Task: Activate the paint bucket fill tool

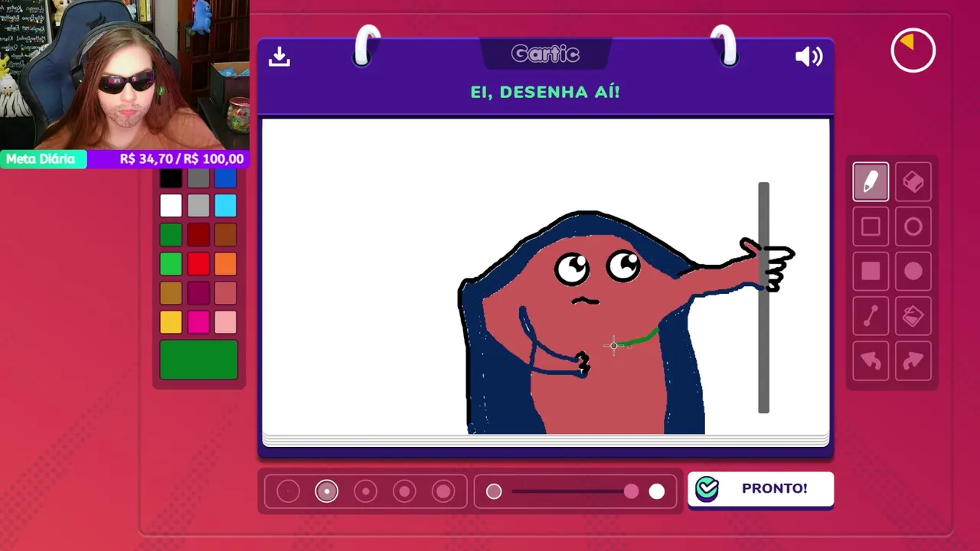Action: (x=913, y=315)
